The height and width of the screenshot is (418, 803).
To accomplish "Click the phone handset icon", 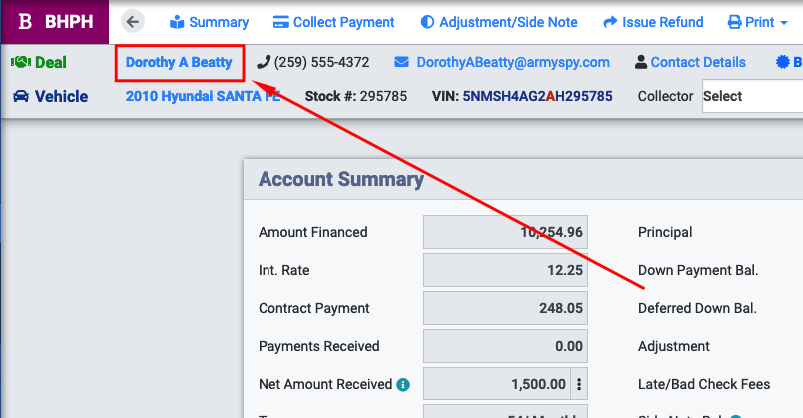I will pyautogui.click(x=263, y=62).
